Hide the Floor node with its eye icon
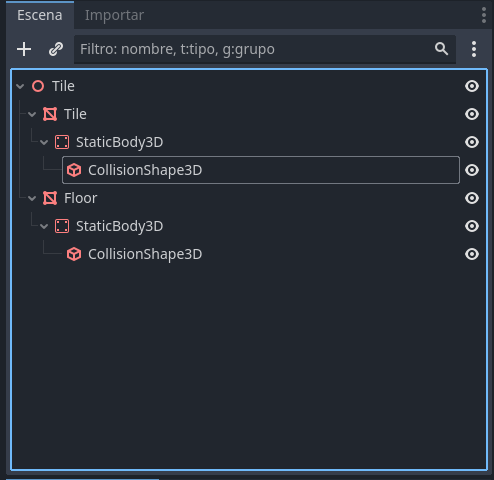The image size is (494, 480). 472,198
